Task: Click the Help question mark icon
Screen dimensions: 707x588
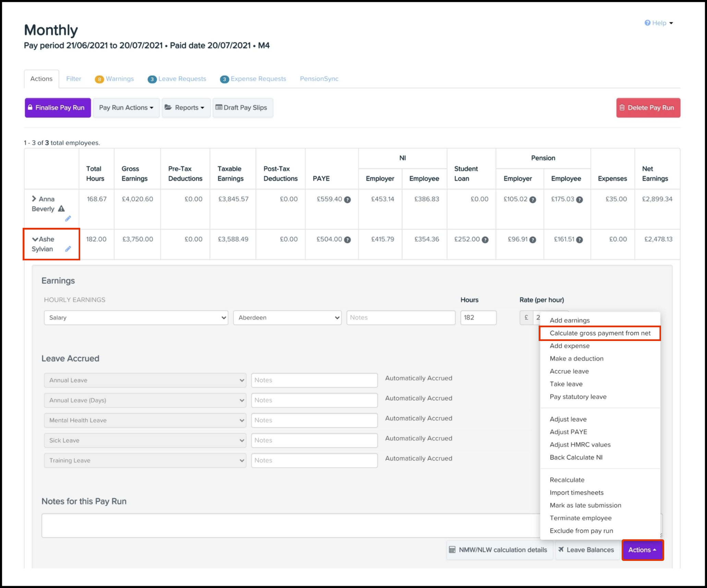Action: tap(647, 23)
